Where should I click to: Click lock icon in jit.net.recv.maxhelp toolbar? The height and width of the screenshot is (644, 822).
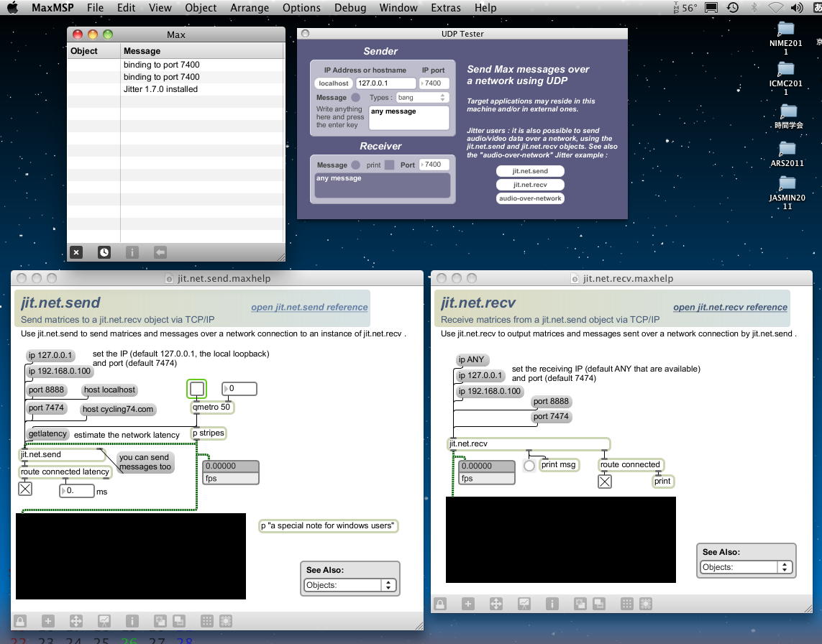click(440, 604)
